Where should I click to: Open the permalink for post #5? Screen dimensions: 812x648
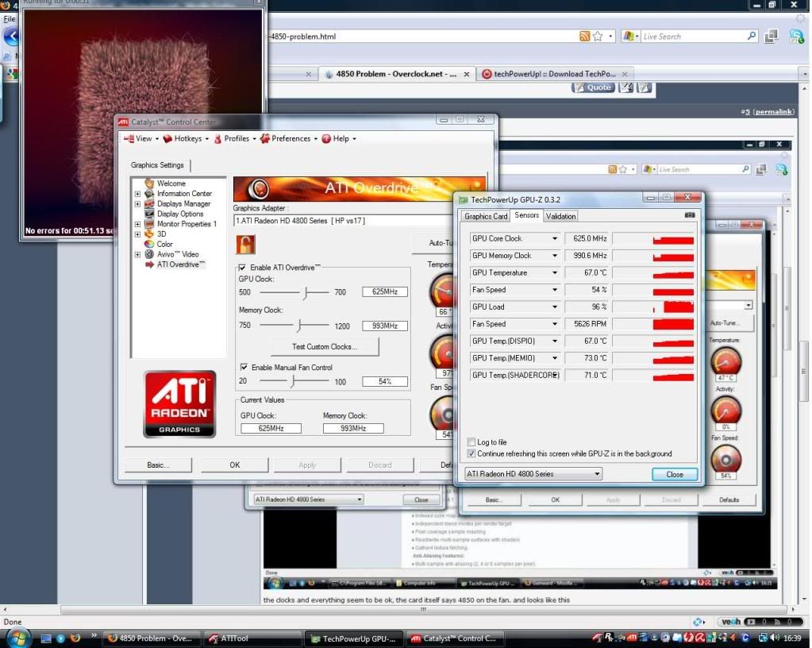pyautogui.click(x=773, y=111)
